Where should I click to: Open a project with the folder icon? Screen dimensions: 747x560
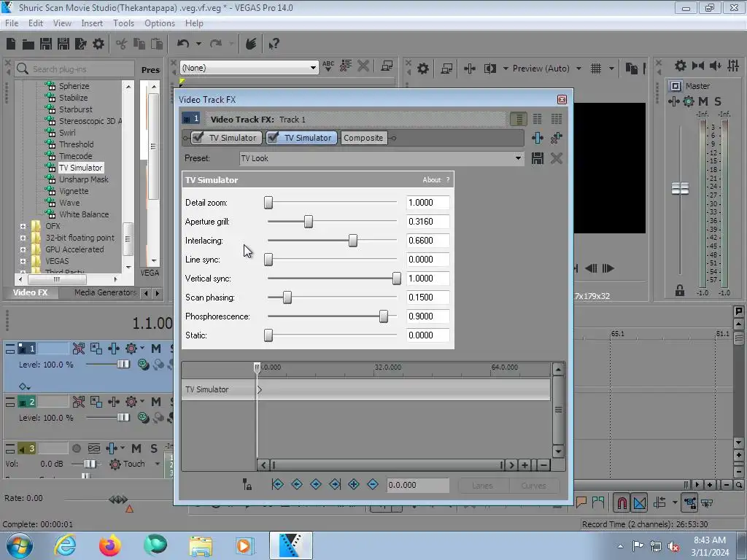[x=28, y=44]
